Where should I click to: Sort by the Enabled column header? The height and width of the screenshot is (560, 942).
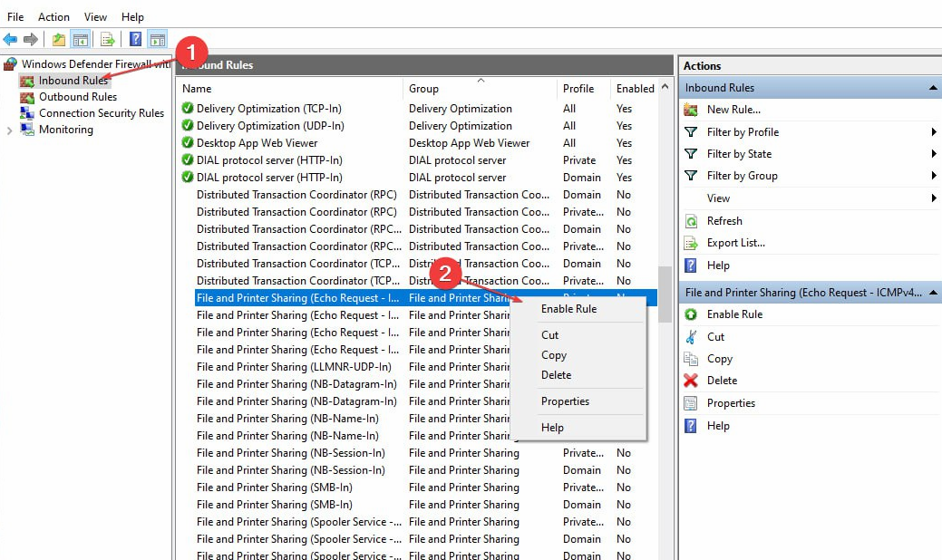coord(635,88)
